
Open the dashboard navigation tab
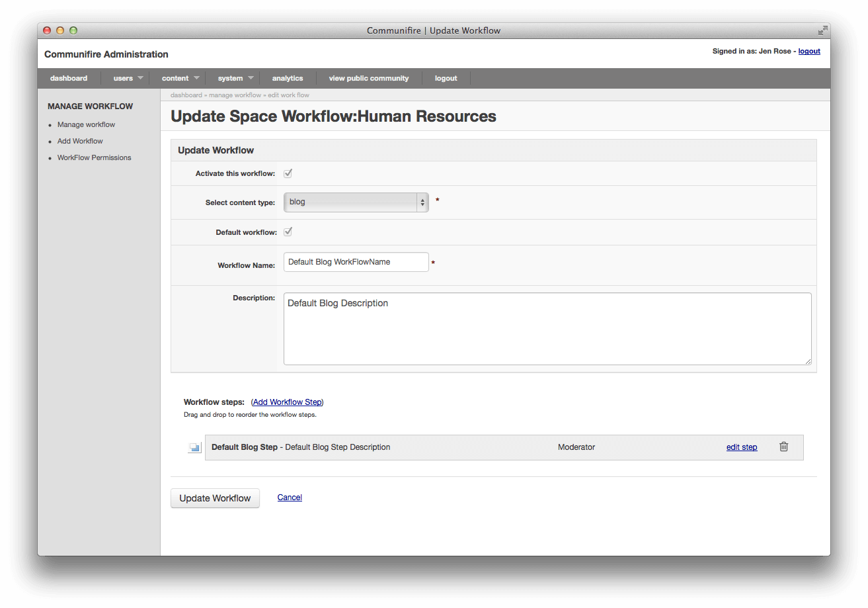(69, 77)
